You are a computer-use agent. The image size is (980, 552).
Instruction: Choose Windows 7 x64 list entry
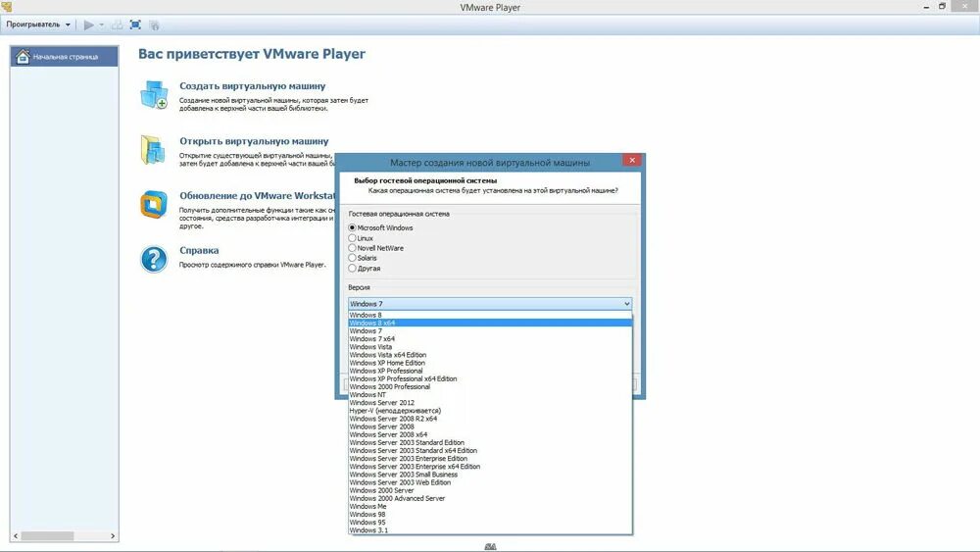click(490, 339)
